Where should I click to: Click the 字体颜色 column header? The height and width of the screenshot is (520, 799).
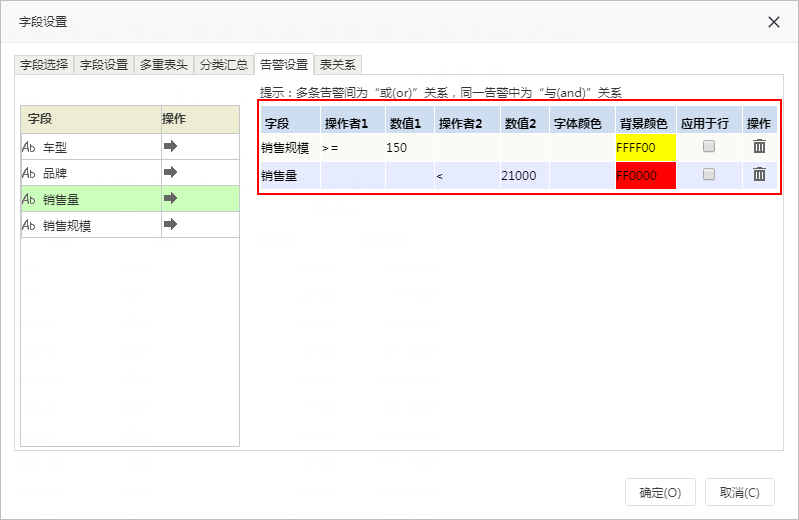pyautogui.click(x=582, y=120)
